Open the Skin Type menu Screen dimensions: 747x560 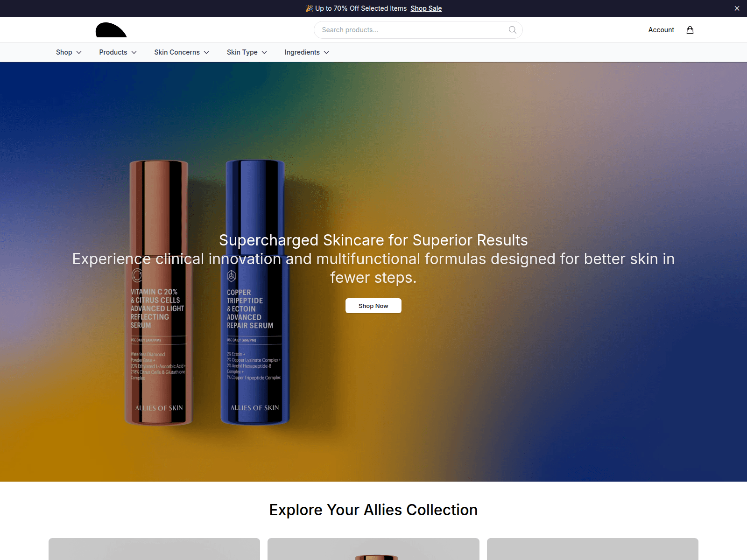click(247, 52)
